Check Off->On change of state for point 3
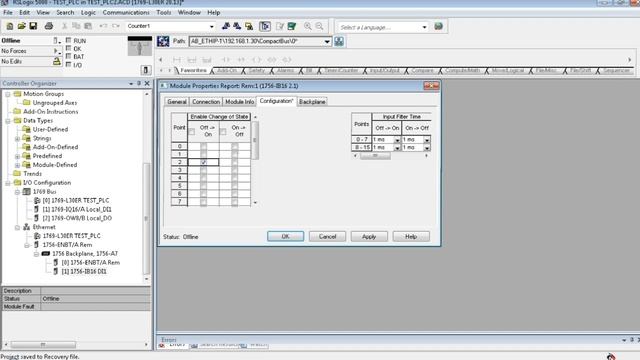This screenshot has height=360, width=640. pos(203,170)
